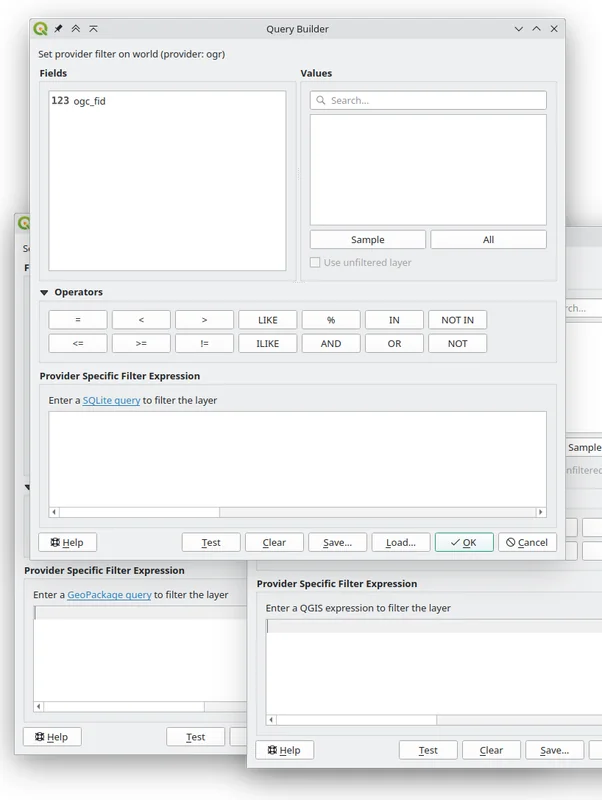This screenshot has width=602, height=800.
Task: Click the QGIS logo in Query Builder title bar
Action: point(40,29)
